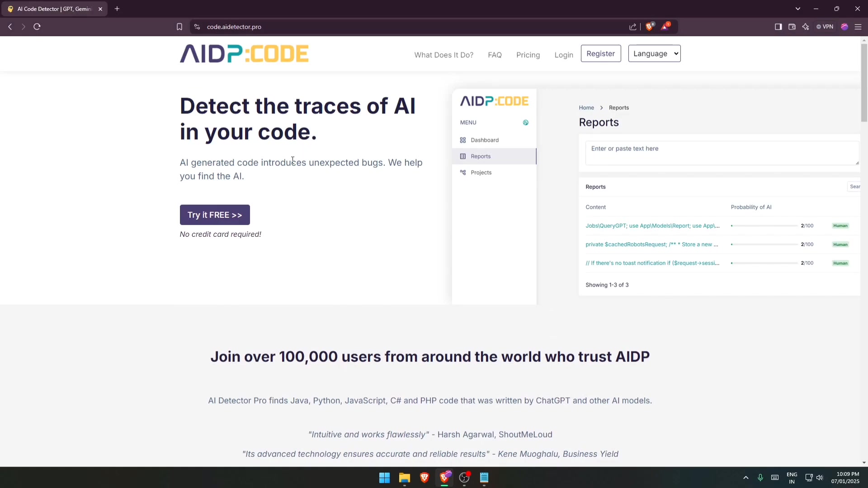Click the Try it FREE button
Image resolution: width=868 pixels, height=488 pixels.
point(215,215)
